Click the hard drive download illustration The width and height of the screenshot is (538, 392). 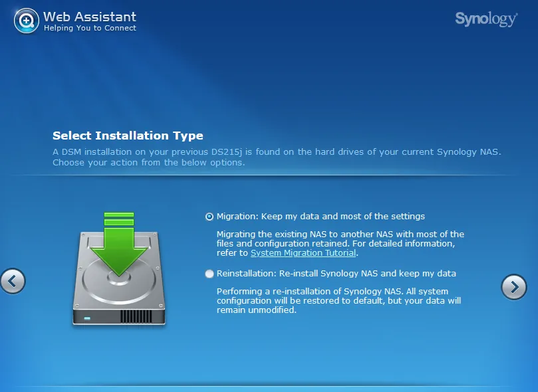click(x=119, y=268)
